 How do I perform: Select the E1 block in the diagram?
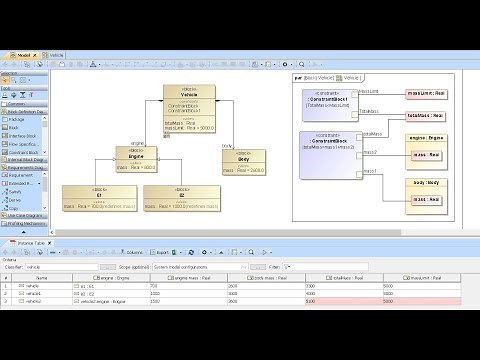[99, 198]
